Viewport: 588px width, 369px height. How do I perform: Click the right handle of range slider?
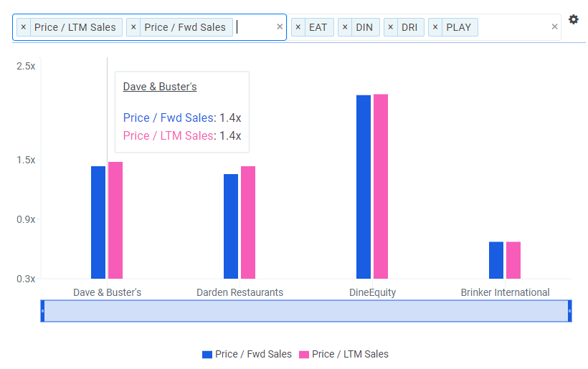[569, 311]
